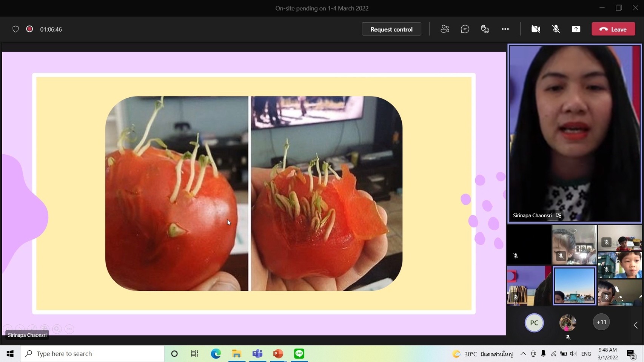Open the reactions icon
644x362 pixels.
click(x=485, y=29)
